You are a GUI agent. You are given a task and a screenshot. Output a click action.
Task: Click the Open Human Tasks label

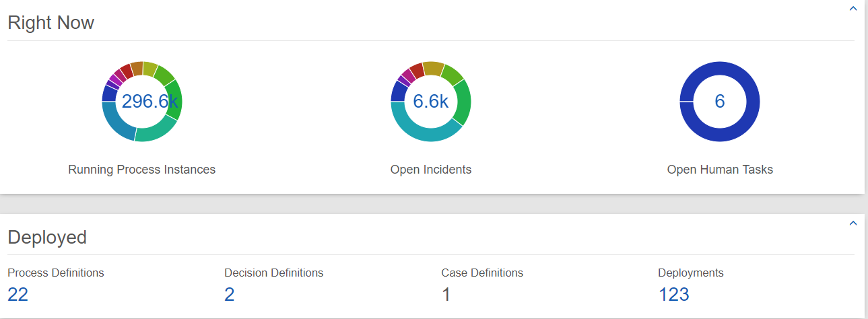pyautogui.click(x=720, y=170)
